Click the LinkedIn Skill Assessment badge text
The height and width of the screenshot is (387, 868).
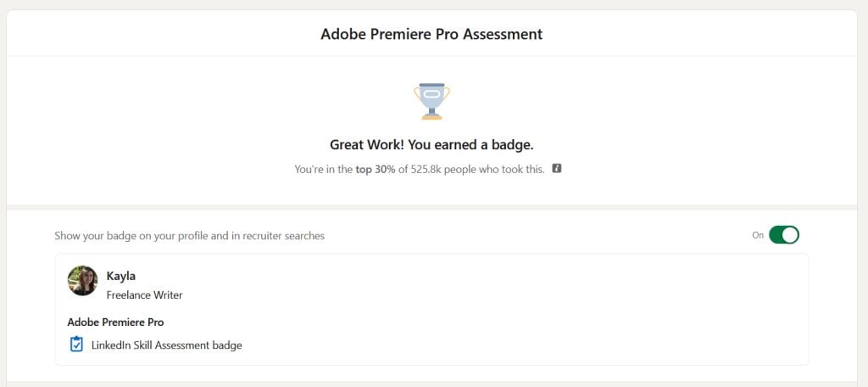click(x=166, y=345)
